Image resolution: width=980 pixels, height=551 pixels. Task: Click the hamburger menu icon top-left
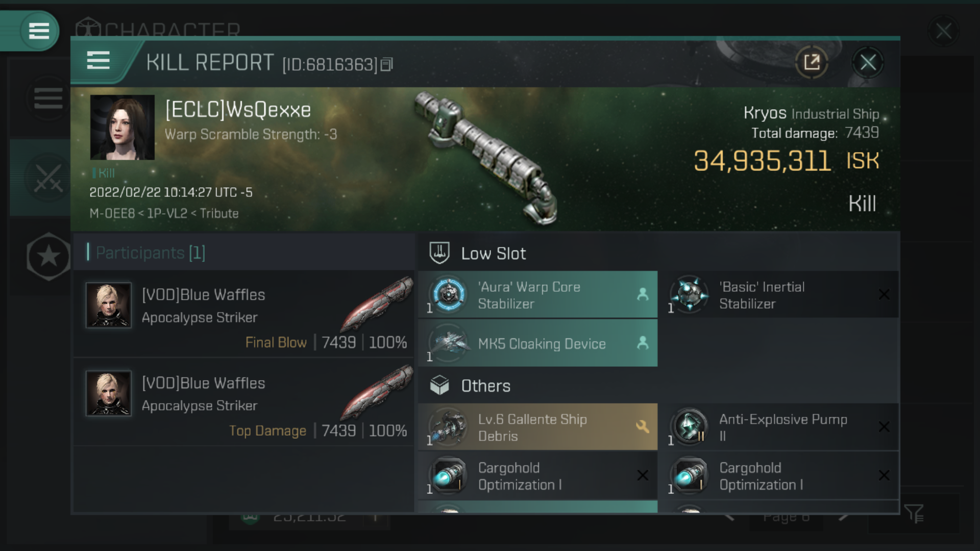(x=38, y=30)
